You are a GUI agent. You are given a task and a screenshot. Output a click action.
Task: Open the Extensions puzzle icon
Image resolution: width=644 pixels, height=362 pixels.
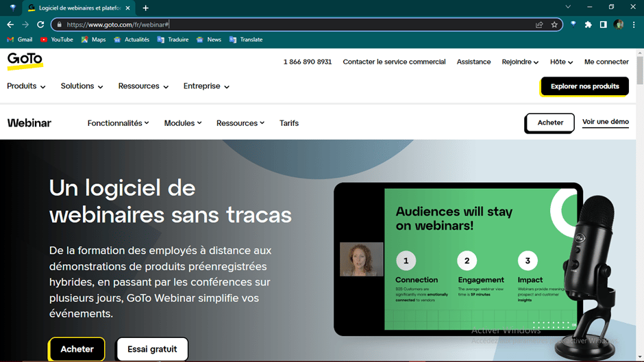[588, 25]
